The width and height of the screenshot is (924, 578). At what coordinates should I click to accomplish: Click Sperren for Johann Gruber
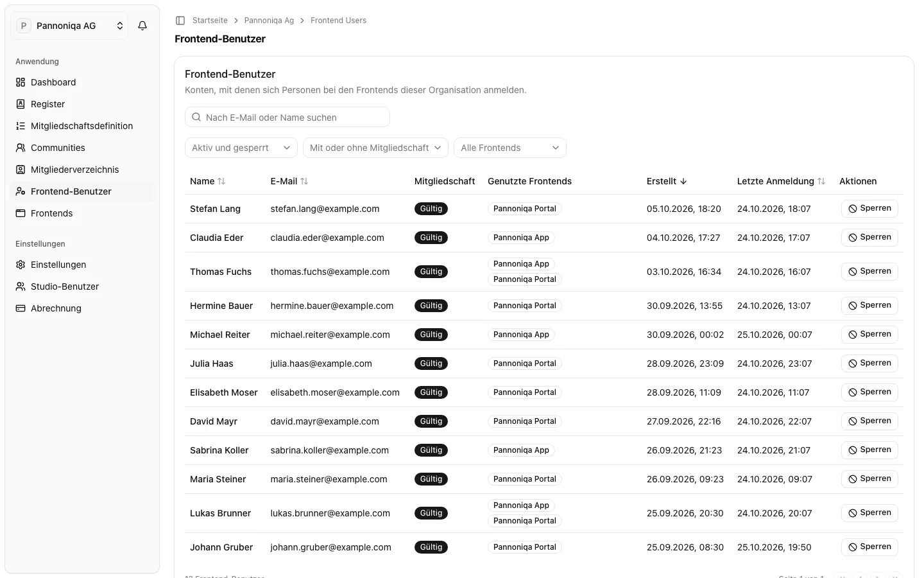point(869,547)
